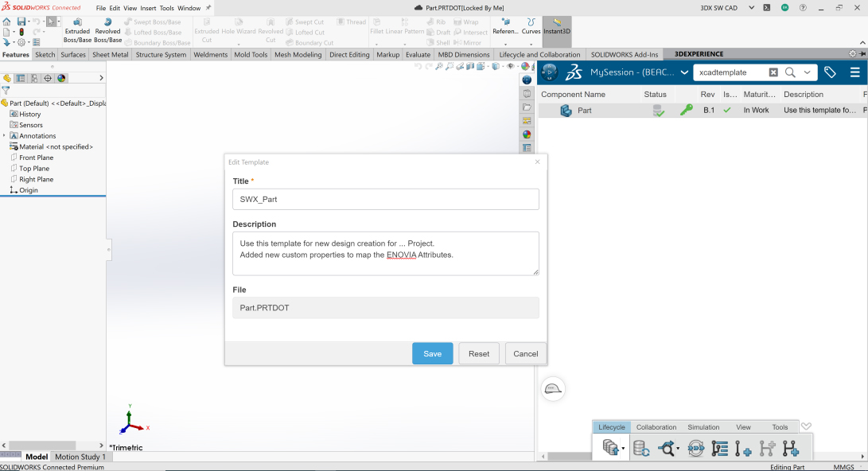The height and width of the screenshot is (471, 868).
Task: Switch to the Sheet Metal tab
Action: click(x=110, y=55)
